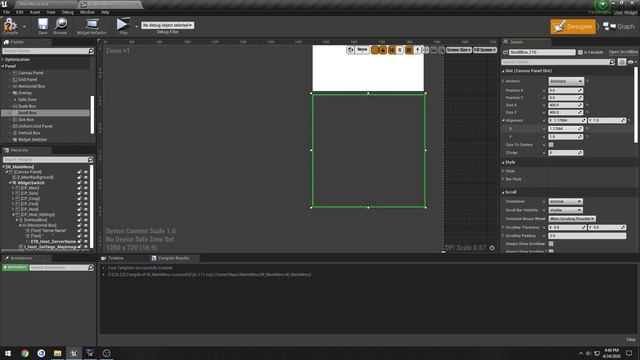The height and width of the screenshot is (360, 640).
Task: Click the property matrix grid icon
Action: click(x=622, y=62)
